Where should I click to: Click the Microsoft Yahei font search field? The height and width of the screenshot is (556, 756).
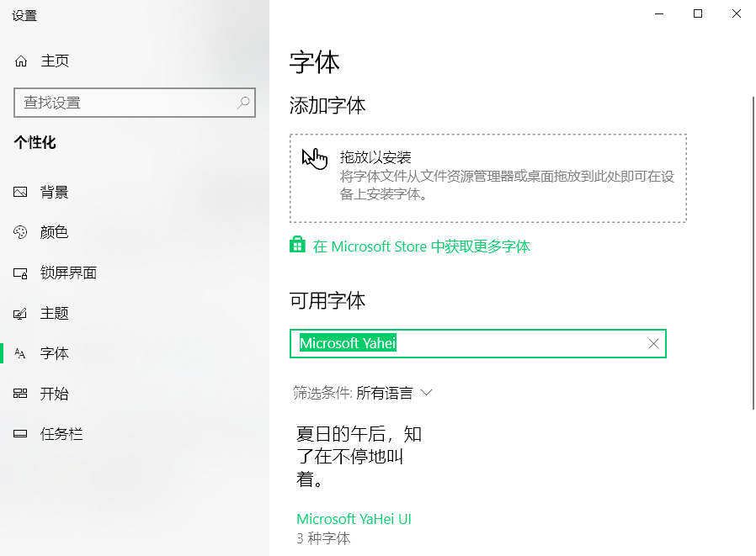(x=478, y=343)
